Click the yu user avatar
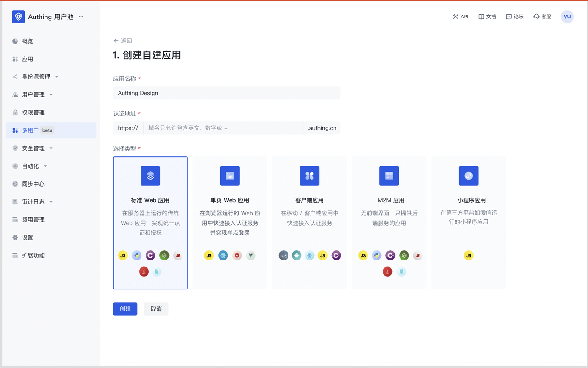The image size is (588, 368). (x=567, y=17)
